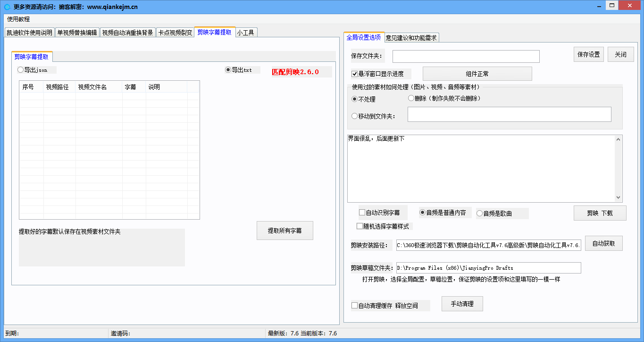Select 移动到文件夹 option
This screenshot has width=644, height=342.
pyautogui.click(x=354, y=115)
